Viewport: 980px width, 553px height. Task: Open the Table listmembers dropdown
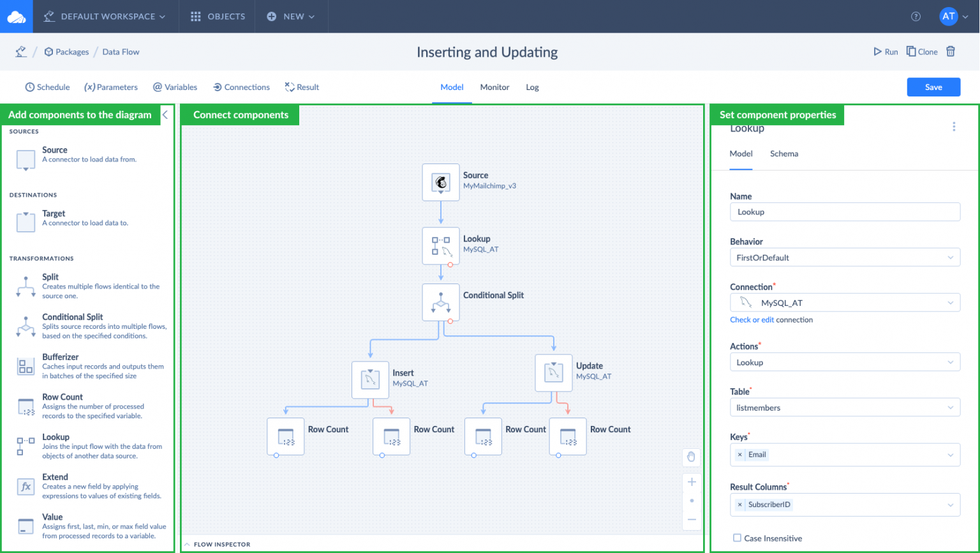844,407
